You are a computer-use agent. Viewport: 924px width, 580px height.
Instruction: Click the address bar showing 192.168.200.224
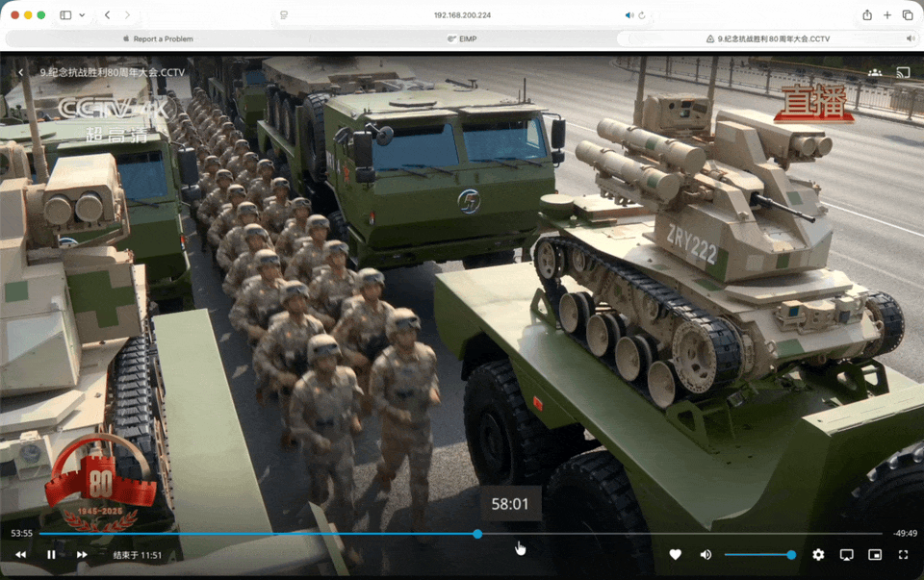click(462, 15)
